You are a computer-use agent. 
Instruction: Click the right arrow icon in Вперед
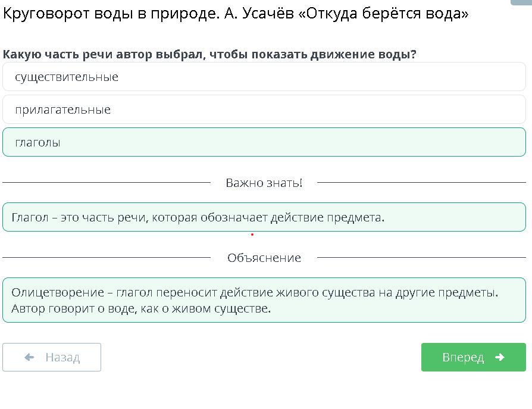499,357
